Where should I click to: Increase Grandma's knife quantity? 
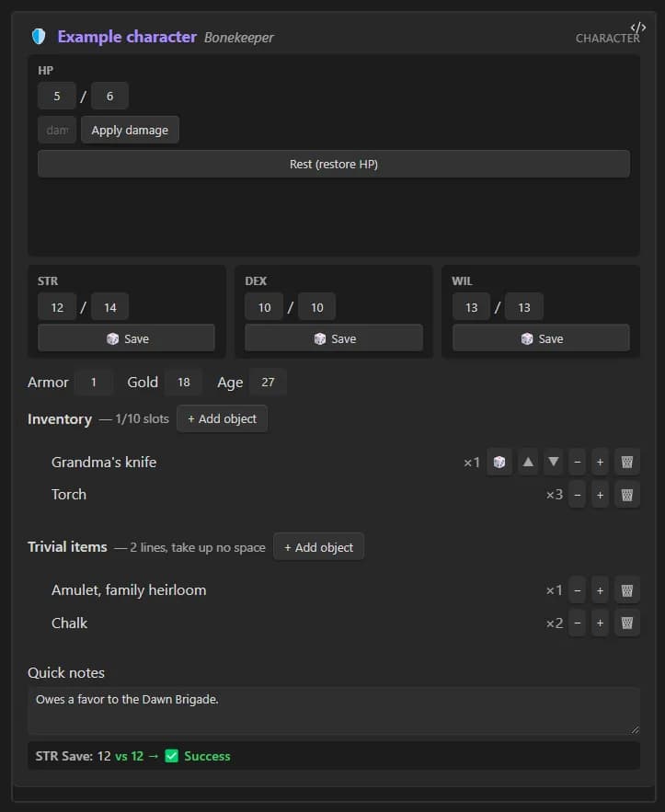point(600,462)
